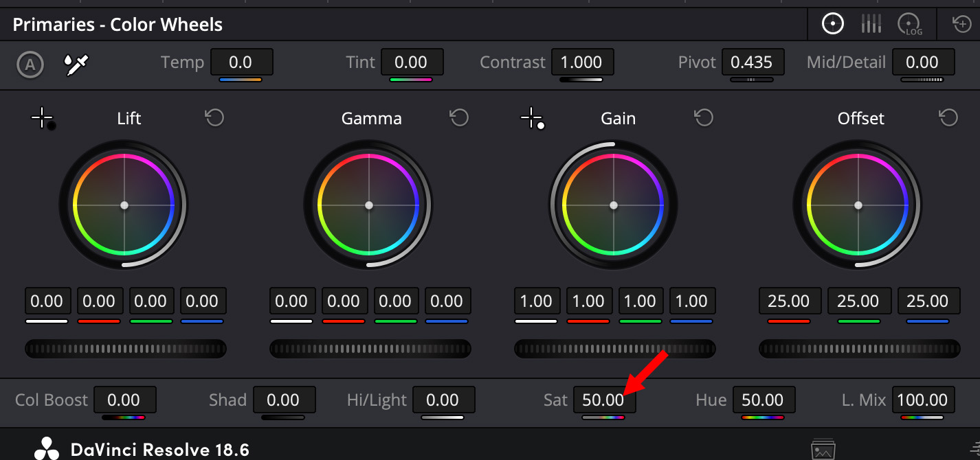Screen dimensions: 980x460
Task: Click the DaVinci Resolve logo
Action: coord(46,448)
